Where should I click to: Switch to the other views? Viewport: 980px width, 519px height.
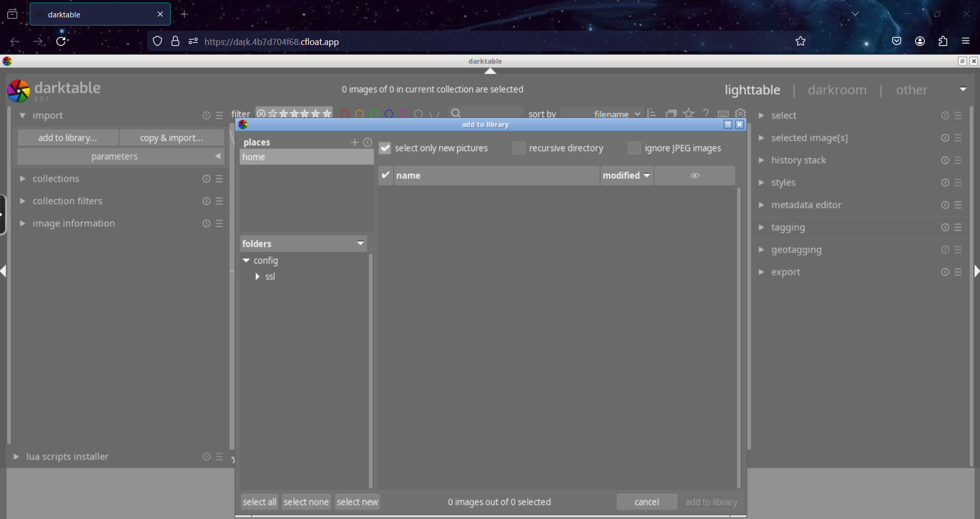[911, 90]
